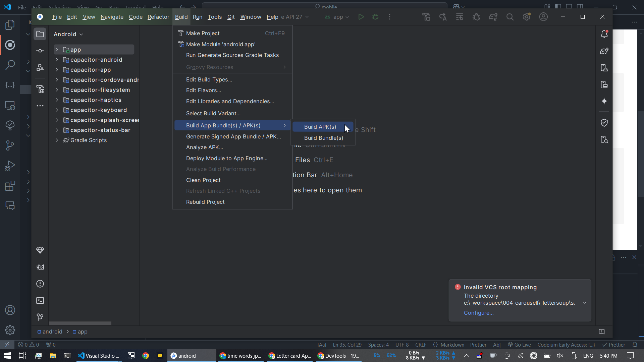The width and height of the screenshot is (644, 362).
Task: Open the Problems tool window icon
Action: [40, 284]
